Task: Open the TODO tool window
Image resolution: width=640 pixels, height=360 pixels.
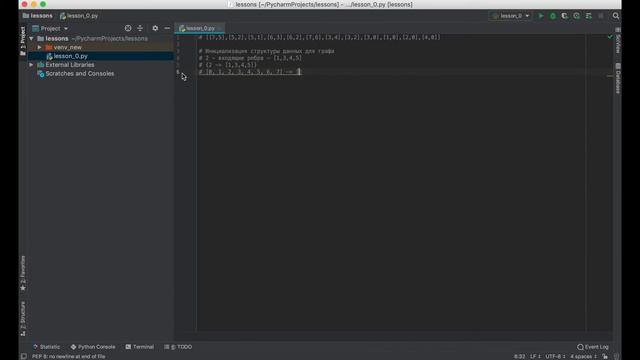Action: click(x=178, y=347)
